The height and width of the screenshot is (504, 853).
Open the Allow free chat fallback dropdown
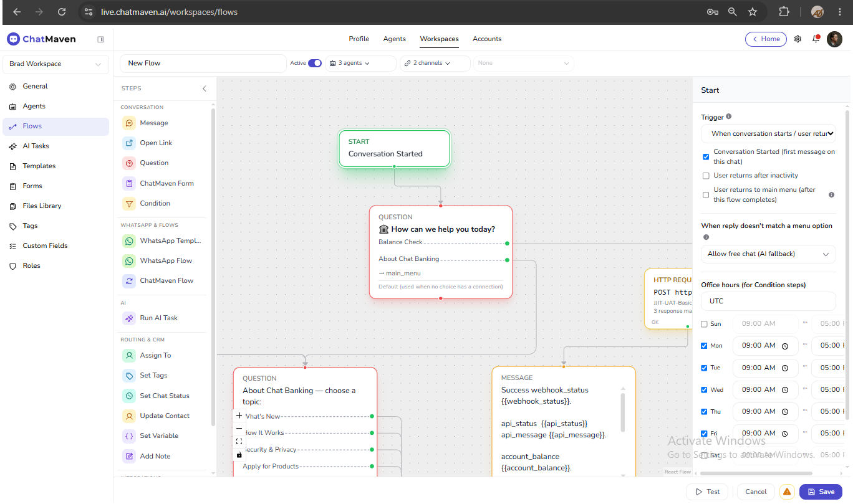click(x=768, y=254)
